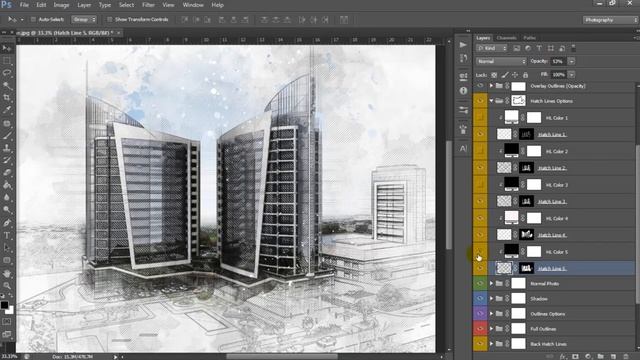
Task: Expand the Overlay Outlines group
Action: tap(491, 86)
